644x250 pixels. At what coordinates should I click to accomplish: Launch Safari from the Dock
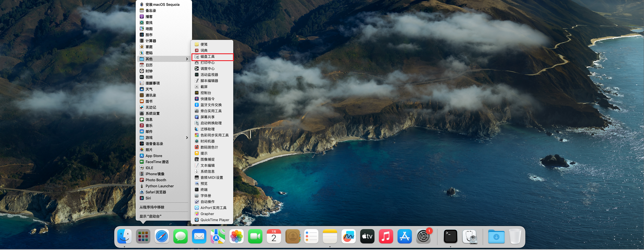(x=162, y=236)
